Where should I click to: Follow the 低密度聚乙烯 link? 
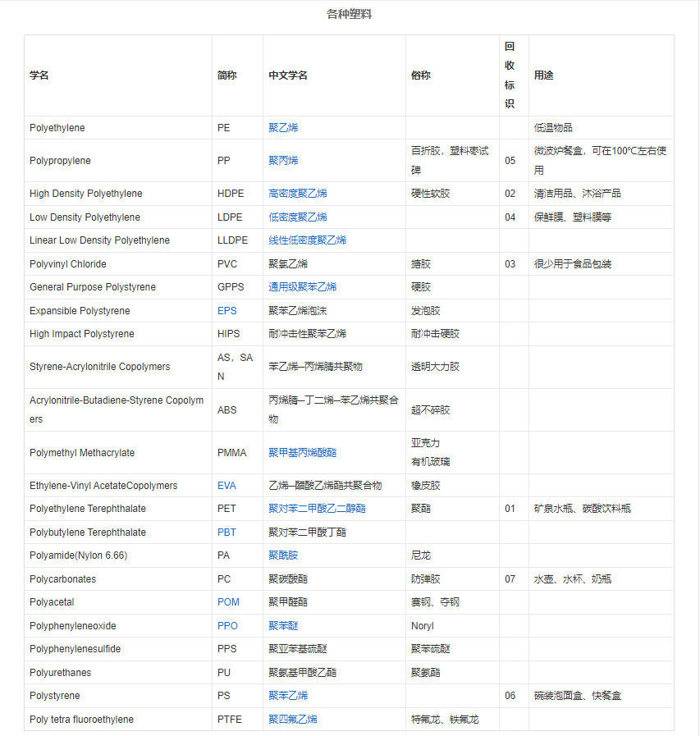298,217
